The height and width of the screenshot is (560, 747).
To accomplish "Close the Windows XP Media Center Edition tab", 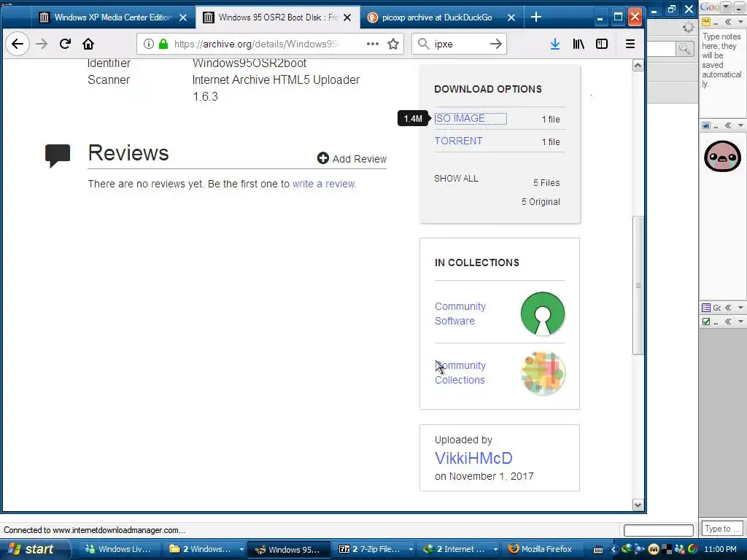I will 183,17.
